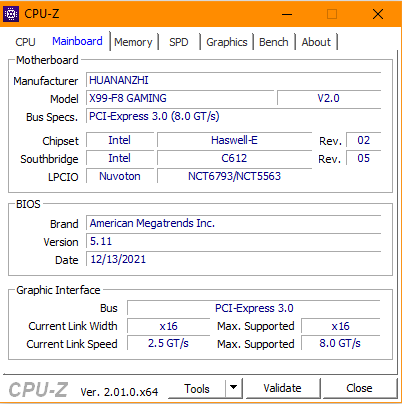The height and width of the screenshot is (404, 402).
Task: Click the Southbridge Rev. 05 value
Action: pos(363,158)
